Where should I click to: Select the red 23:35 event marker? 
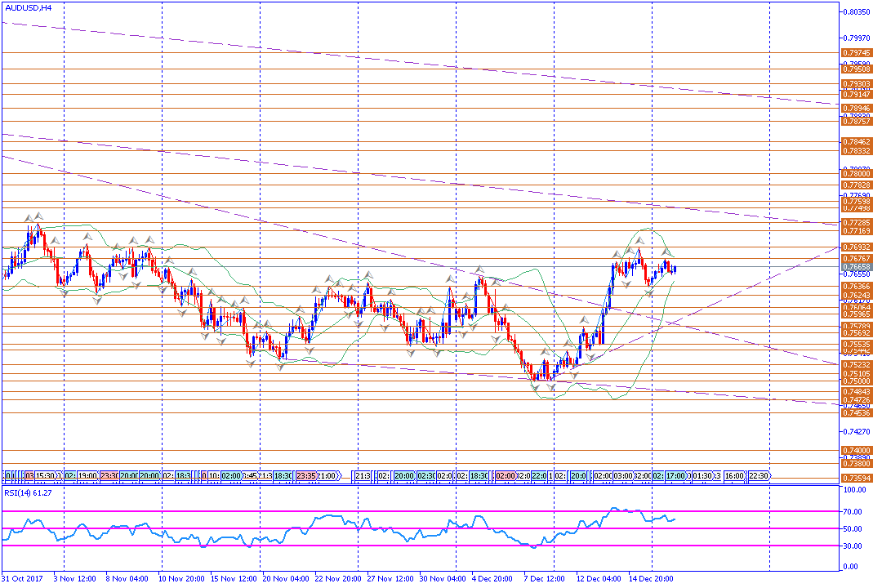pyautogui.click(x=305, y=475)
